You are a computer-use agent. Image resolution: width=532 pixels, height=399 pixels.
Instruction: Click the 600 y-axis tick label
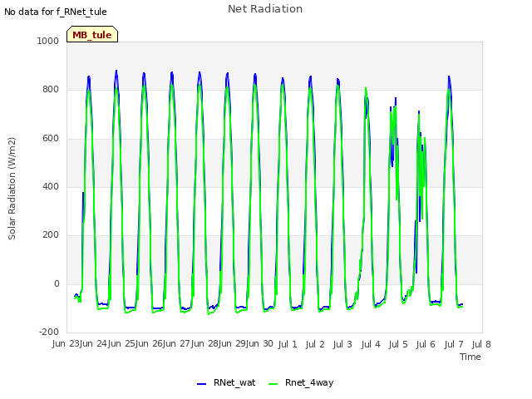click(x=51, y=138)
